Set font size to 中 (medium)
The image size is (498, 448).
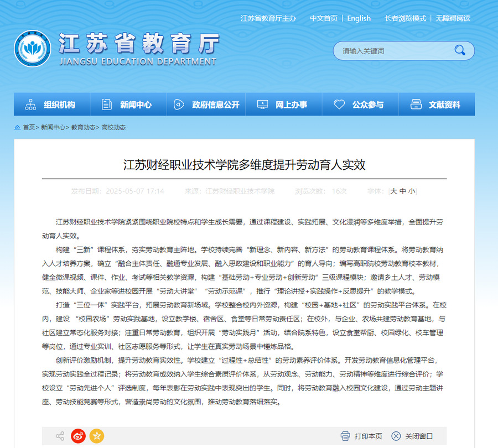click(403, 191)
